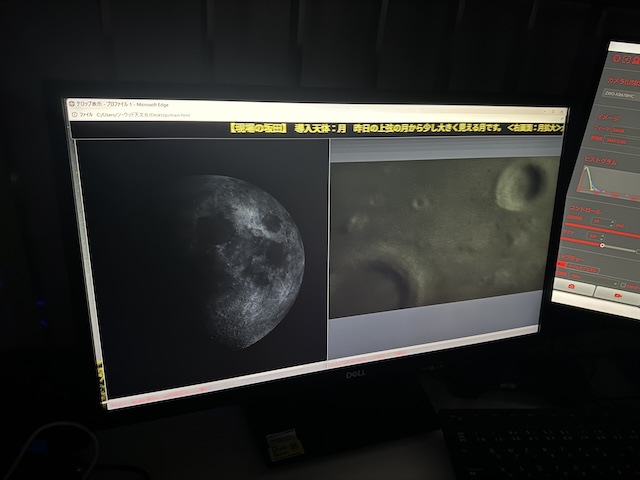The width and height of the screenshot is (640, 480).
Task: Open the image format dropdown
Action: click(624, 131)
